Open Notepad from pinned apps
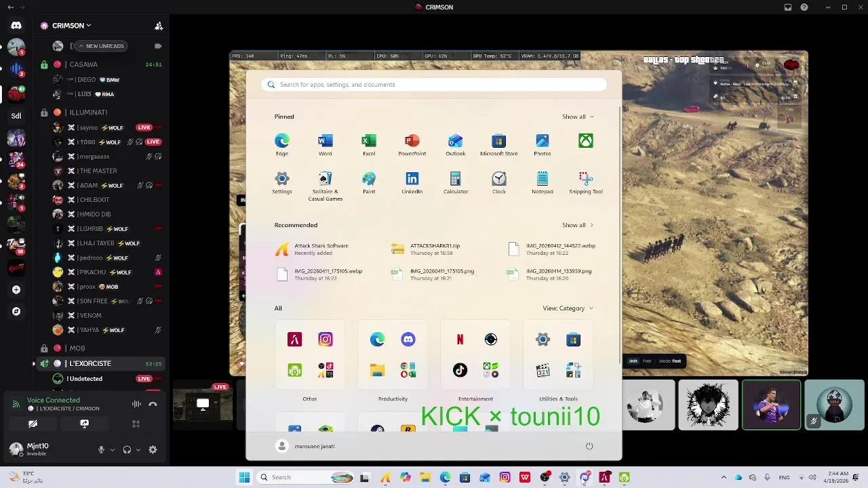This screenshot has width=868, height=488. tap(542, 182)
